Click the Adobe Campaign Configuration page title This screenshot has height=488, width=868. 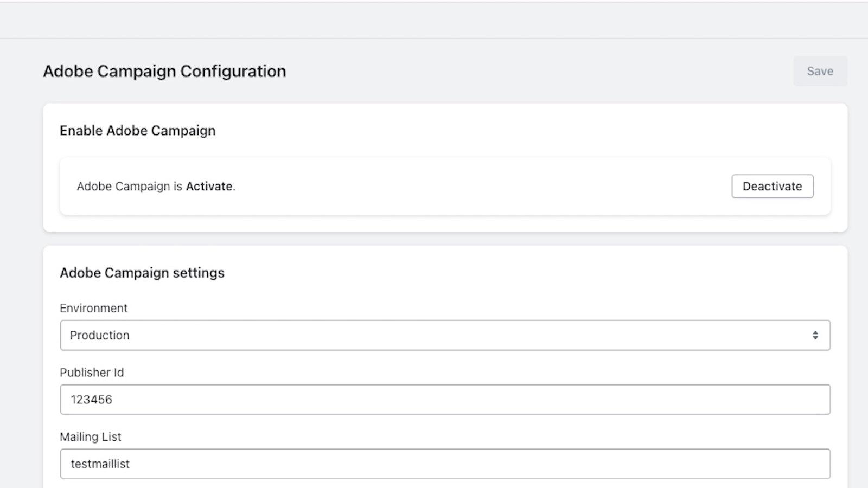click(164, 71)
